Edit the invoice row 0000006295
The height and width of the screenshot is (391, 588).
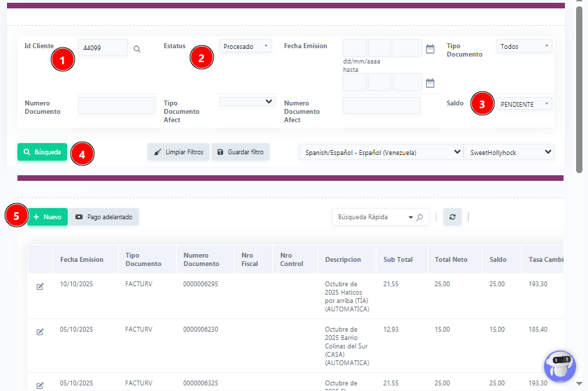point(40,286)
